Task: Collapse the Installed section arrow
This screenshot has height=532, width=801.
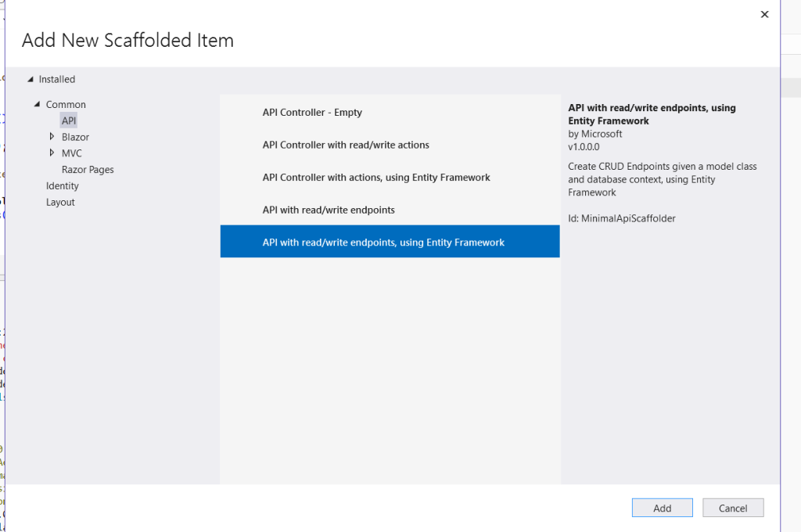Action: 31,79
